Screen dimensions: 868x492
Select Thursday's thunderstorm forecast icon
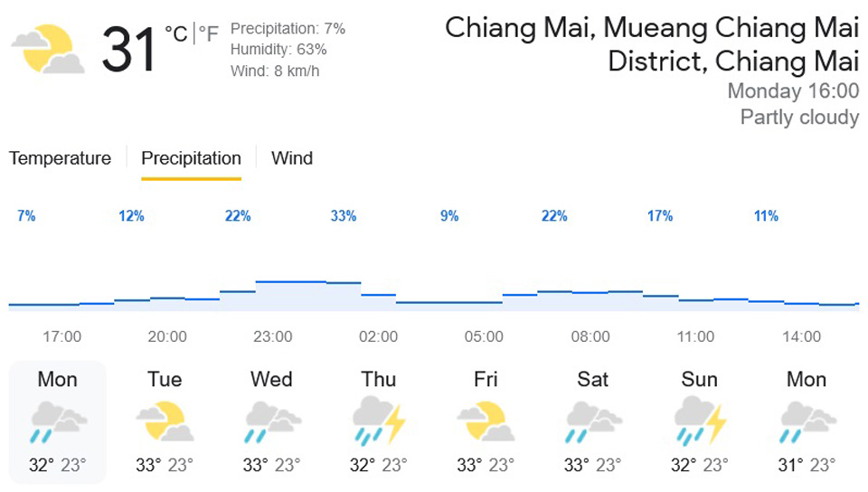click(x=378, y=422)
